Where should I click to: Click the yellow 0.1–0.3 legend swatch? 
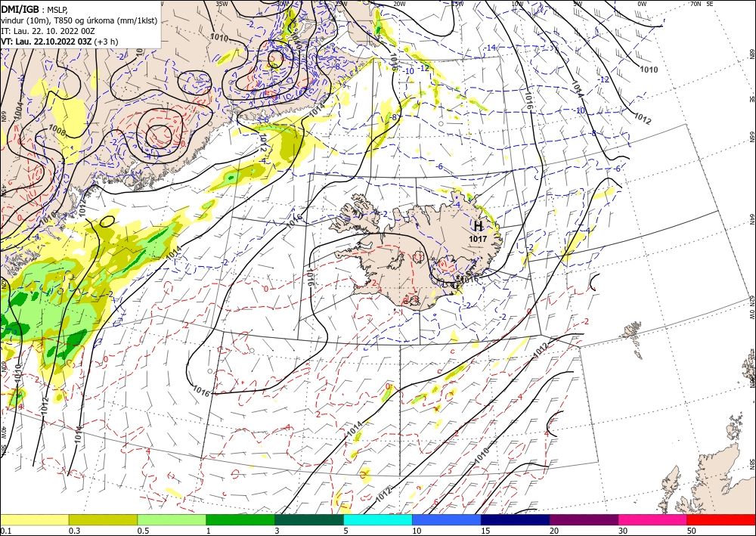click(34, 519)
